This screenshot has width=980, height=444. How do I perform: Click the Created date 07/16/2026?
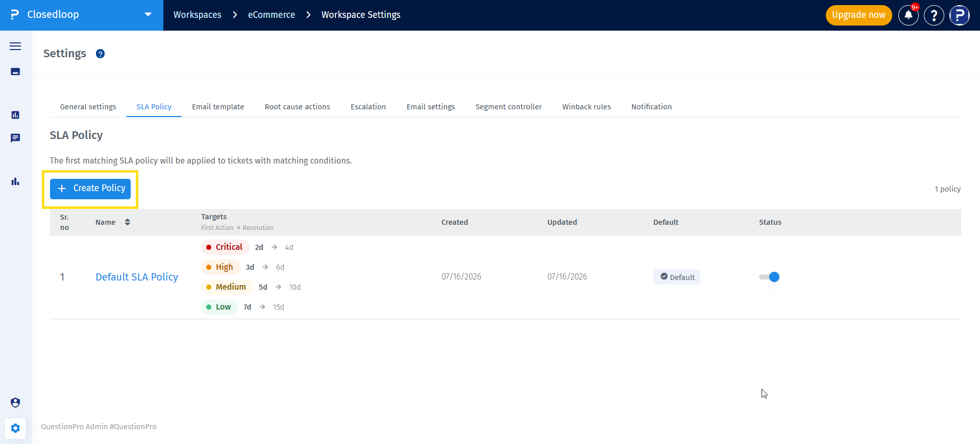461,276
